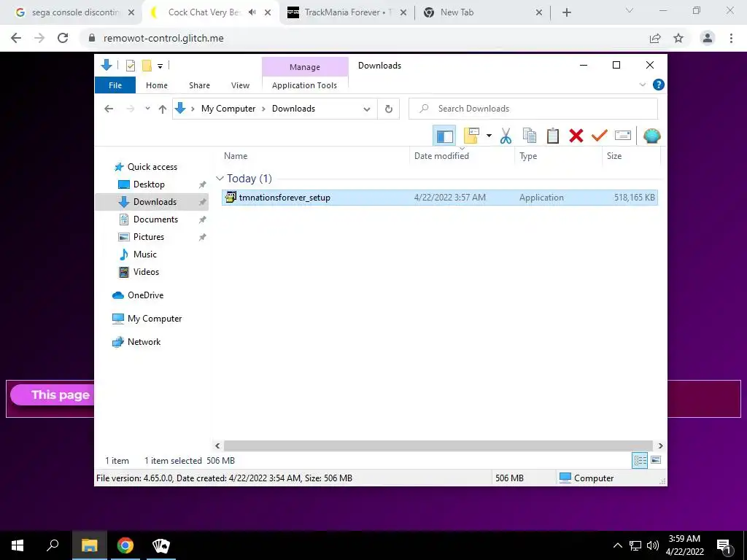The height and width of the screenshot is (560, 747).
Task: Open Customize Quick Access Toolbar dropdown
Action: (160, 66)
